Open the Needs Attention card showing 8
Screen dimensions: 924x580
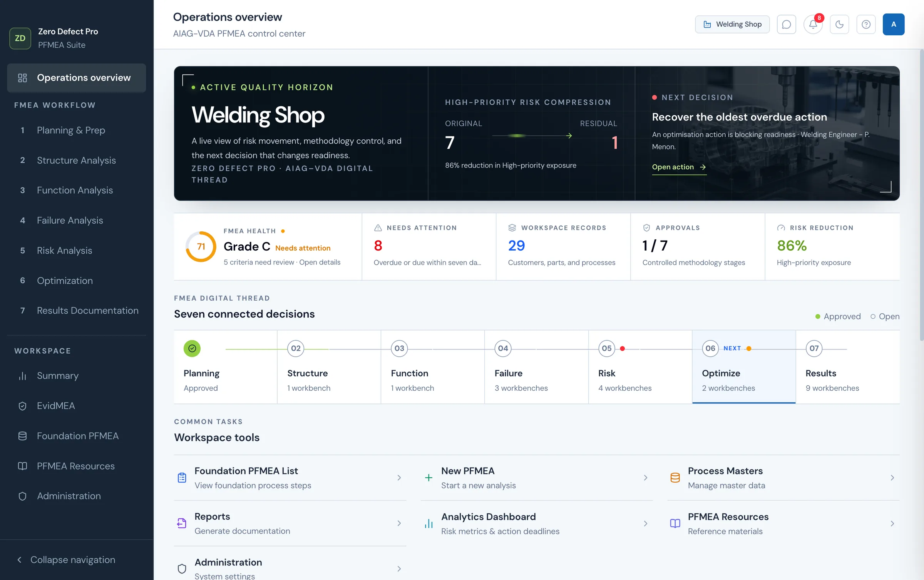(429, 246)
